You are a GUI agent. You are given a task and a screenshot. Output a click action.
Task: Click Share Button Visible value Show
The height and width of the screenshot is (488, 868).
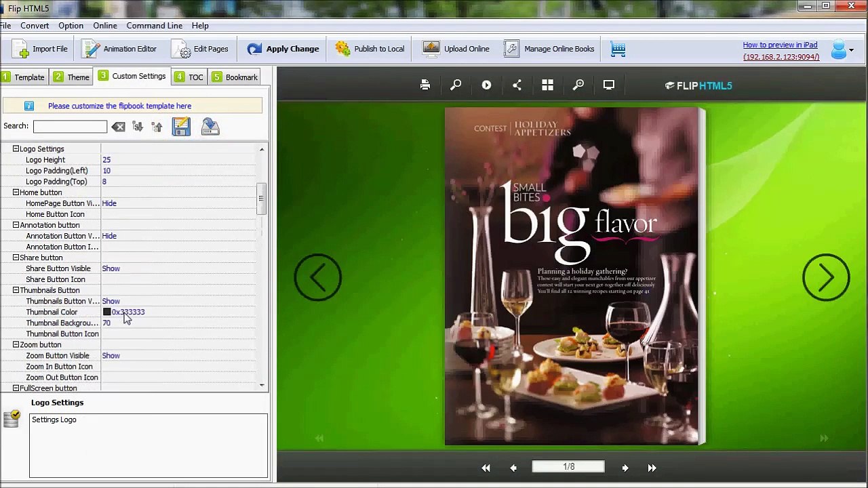[x=111, y=268]
